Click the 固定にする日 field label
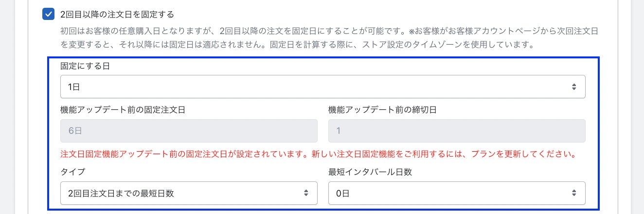The image size is (644, 214). click(85, 66)
